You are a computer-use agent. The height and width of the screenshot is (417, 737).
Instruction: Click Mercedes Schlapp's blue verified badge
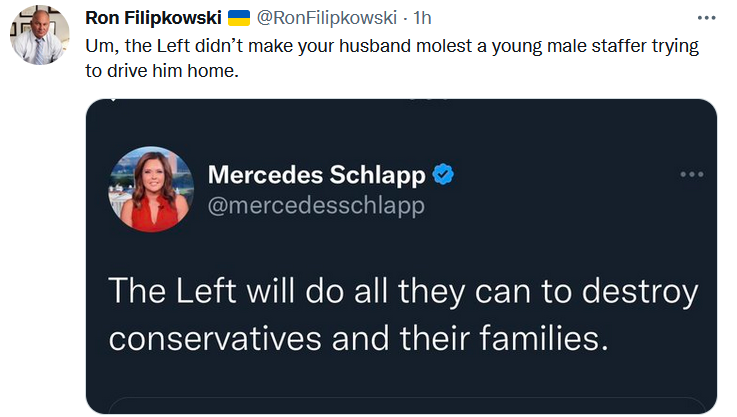[x=443, y=176]
